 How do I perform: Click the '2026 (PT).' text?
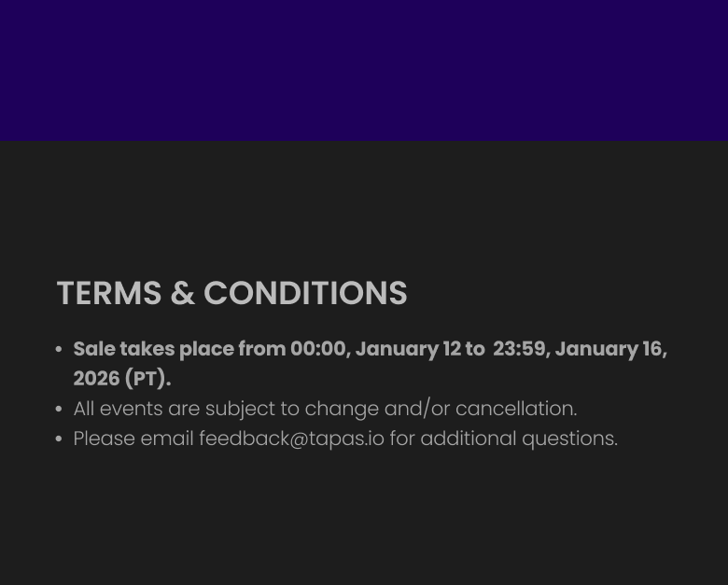(x=122, y=379)
